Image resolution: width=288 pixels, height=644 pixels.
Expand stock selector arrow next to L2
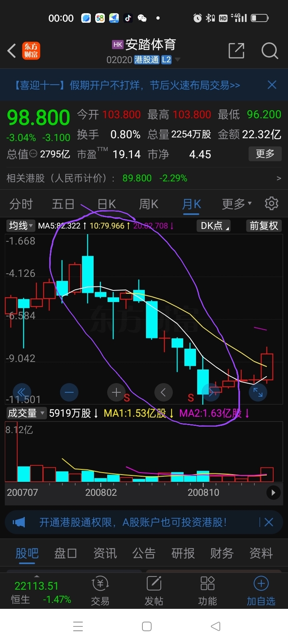[x=178, y=60]
